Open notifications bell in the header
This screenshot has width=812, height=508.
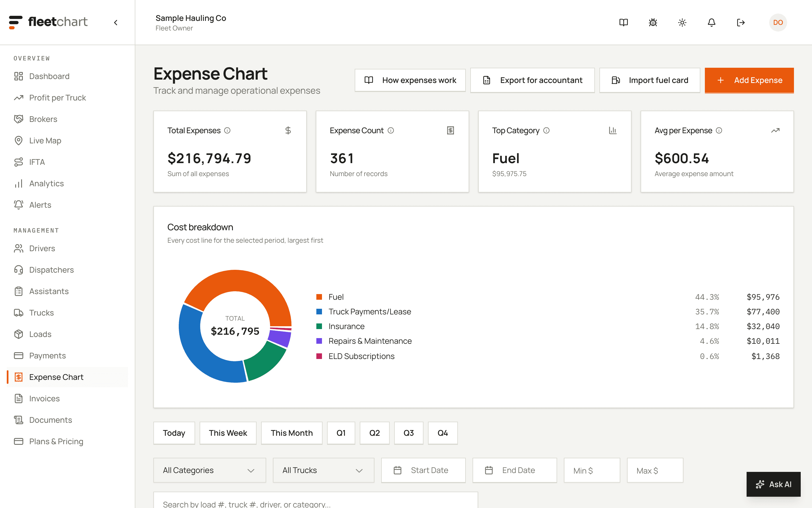pyautogui.click(x=711, y=23)
